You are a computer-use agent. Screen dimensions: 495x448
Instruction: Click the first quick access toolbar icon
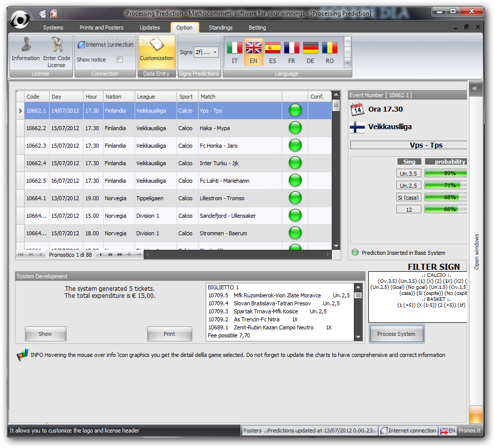pyautogui.click(x=42, y=13)
